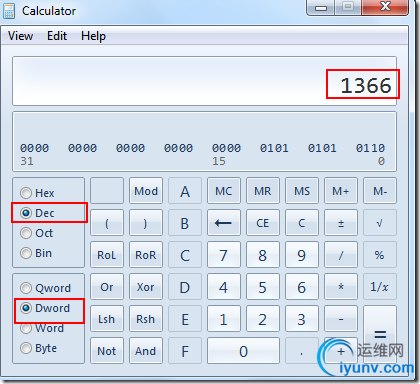Click the CE clear entry button

(x=263, y=223)
